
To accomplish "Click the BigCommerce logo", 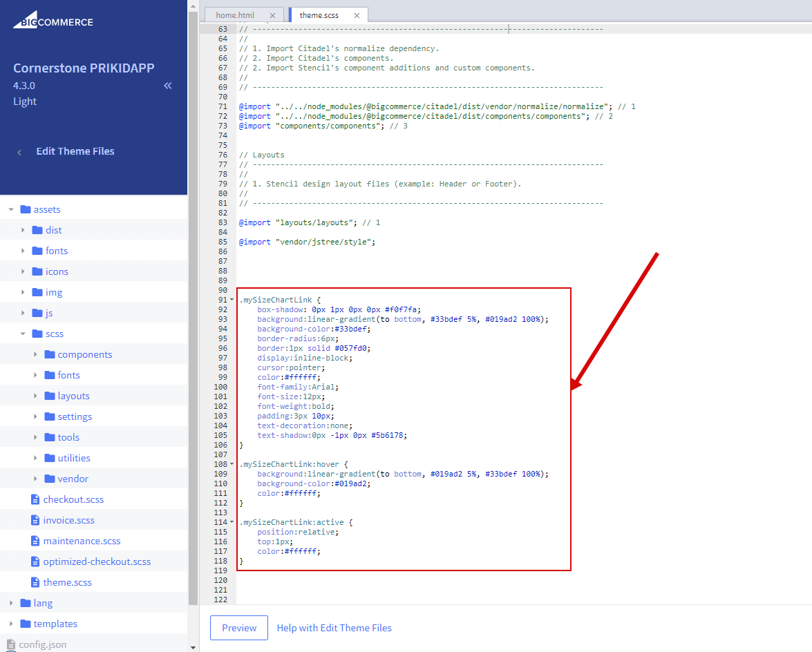I will coord(53,19).
